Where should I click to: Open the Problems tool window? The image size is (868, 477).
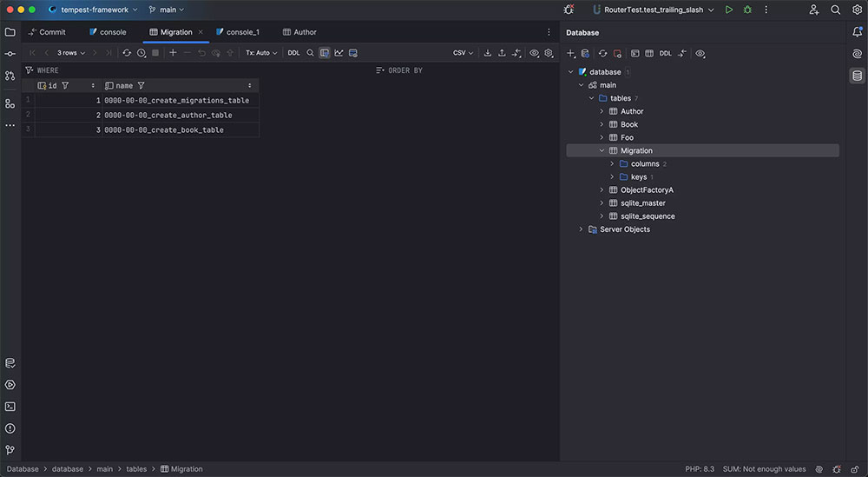(10, 428)
